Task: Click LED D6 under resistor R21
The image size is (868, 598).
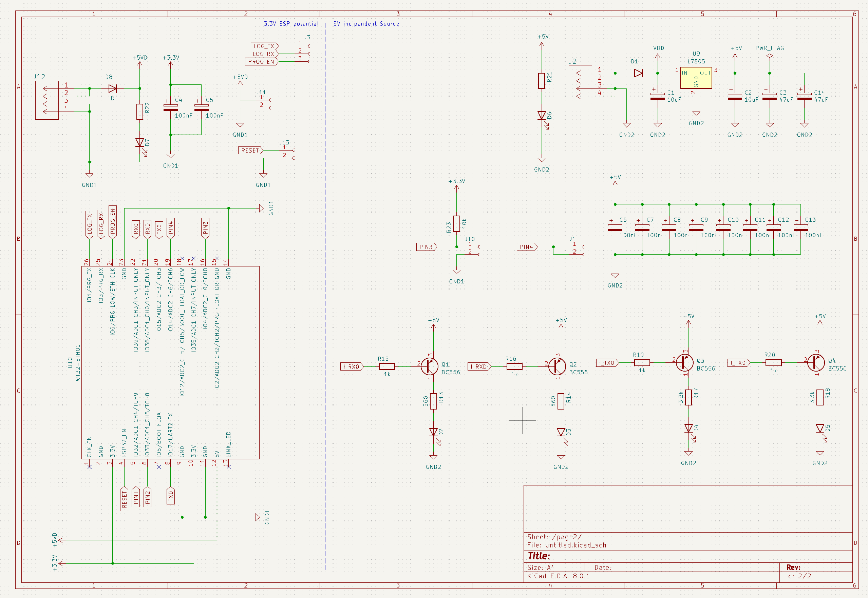Action: (542, 115)
